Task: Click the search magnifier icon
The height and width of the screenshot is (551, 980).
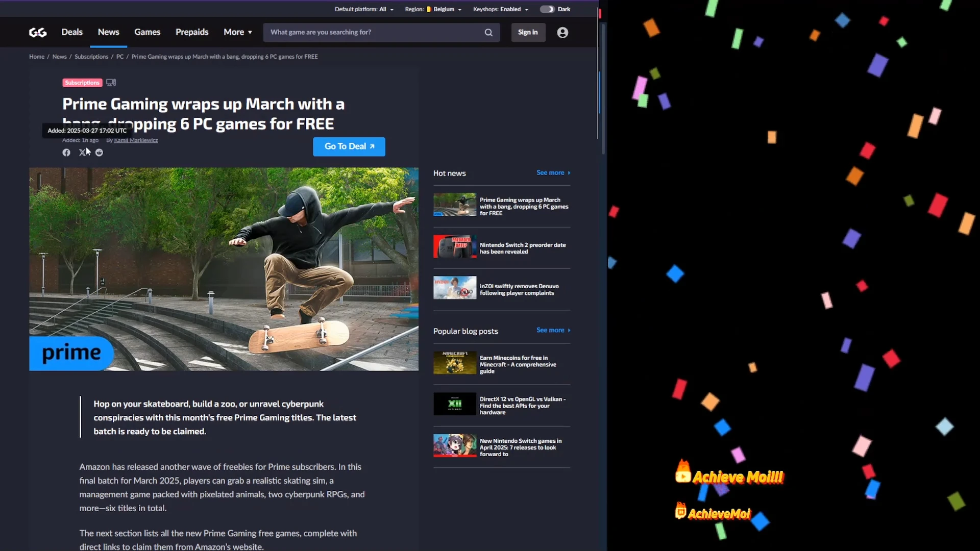Action: (x=488, y=33)
